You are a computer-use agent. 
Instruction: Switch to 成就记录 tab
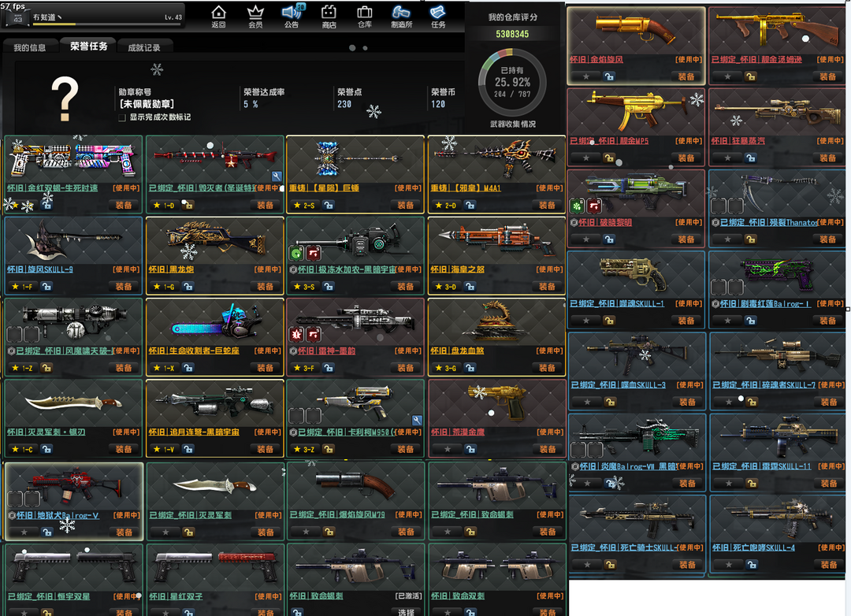coord(144,48)
